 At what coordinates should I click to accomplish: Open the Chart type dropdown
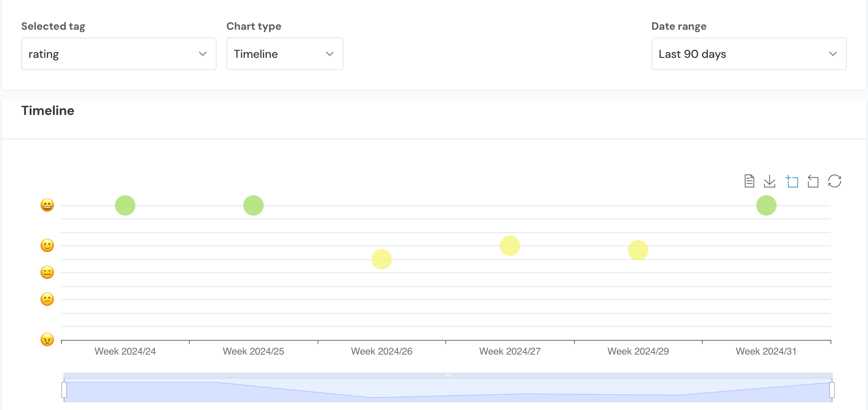point(285,54)
